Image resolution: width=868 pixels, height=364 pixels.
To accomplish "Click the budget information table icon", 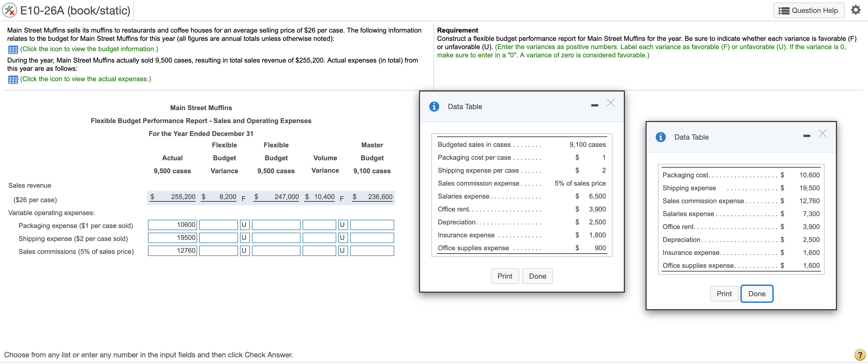I will (13, 49).
